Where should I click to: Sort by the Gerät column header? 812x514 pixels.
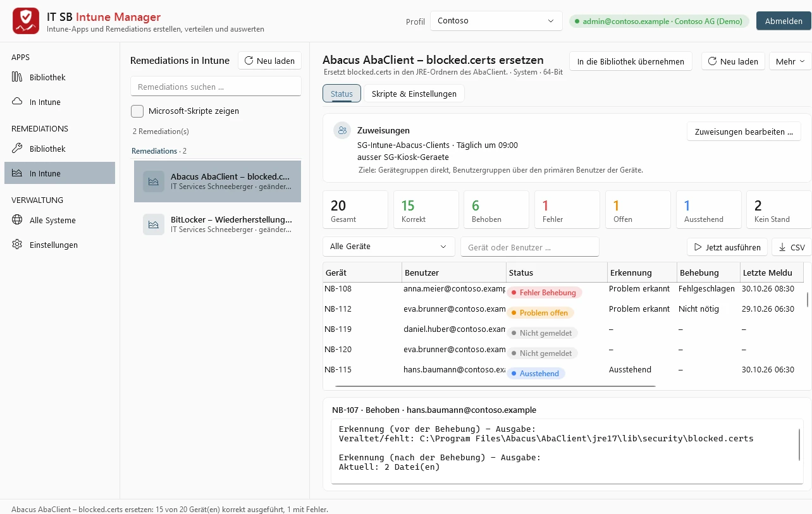pos(362,272)
